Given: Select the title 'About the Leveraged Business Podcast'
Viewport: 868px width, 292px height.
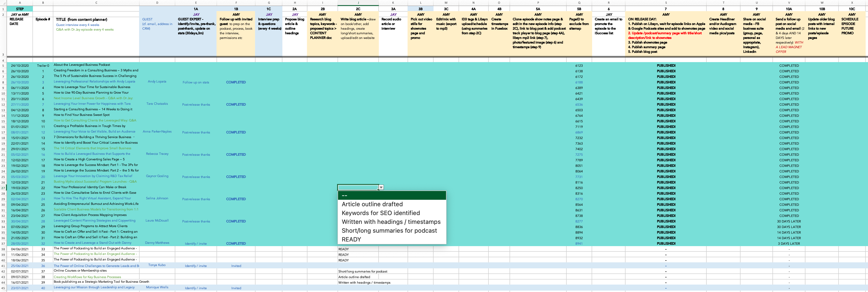Looking at the screenshot, I should click(x=82, y=65).
